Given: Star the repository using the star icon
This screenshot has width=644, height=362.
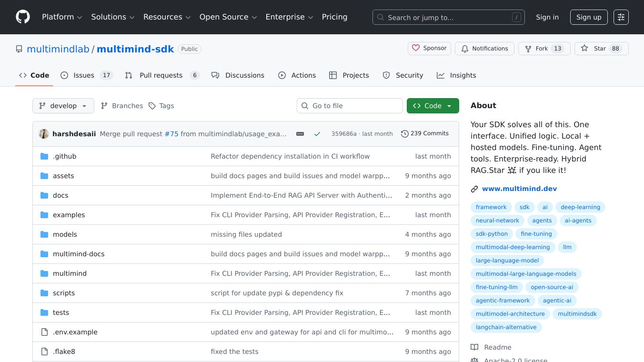Looking at the screenshot, I should click(584, 48).
